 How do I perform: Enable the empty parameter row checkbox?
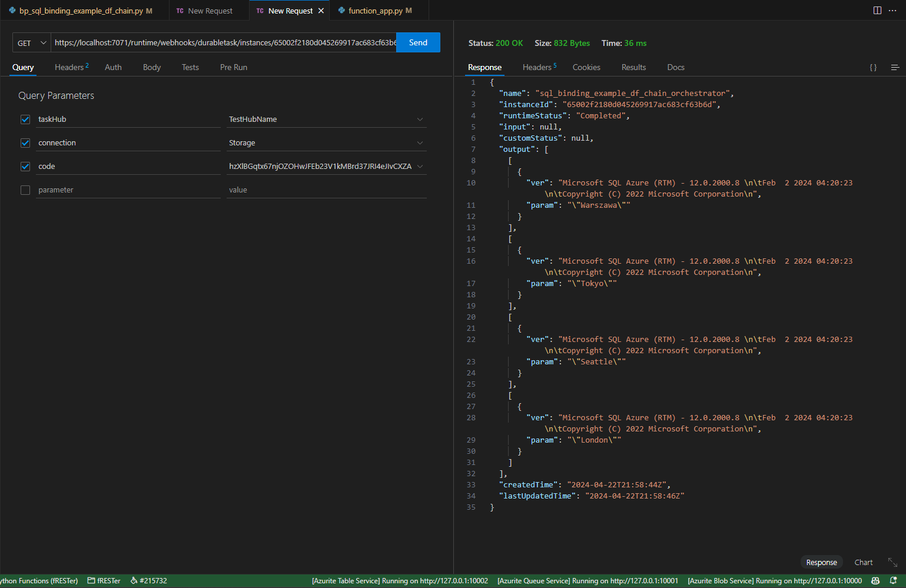25,190
